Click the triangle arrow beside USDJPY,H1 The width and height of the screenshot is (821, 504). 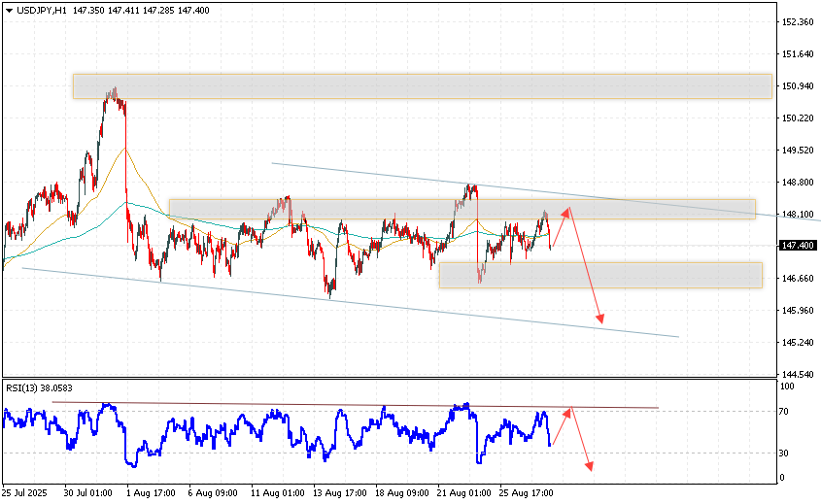pyautogui.click(x=9, y=11)
